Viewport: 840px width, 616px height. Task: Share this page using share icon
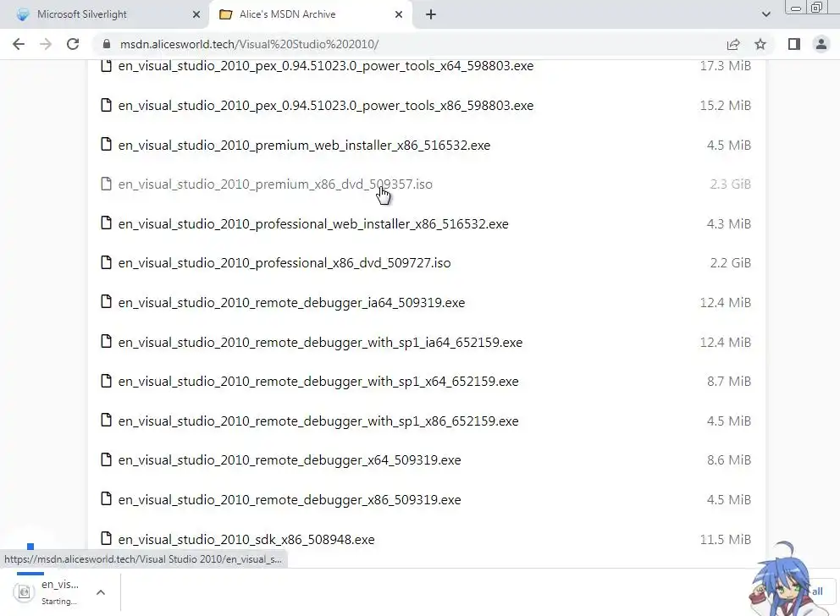[x=733, y=44]
